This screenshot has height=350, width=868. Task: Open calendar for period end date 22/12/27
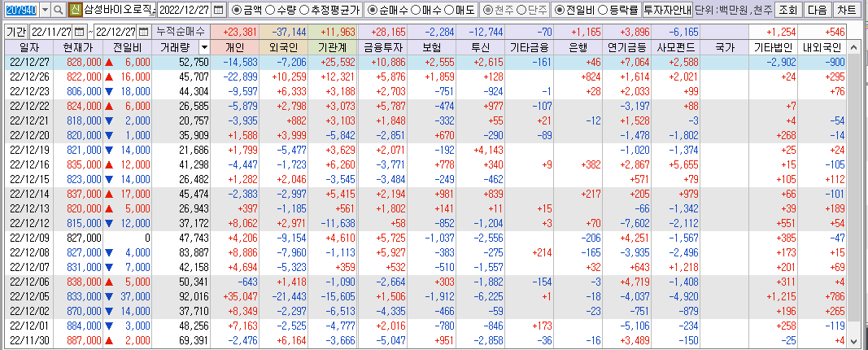pos(144,32)
